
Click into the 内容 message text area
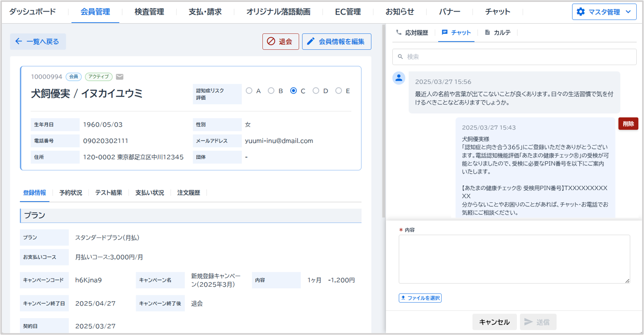pyautogui.click(x=514, y=259)
